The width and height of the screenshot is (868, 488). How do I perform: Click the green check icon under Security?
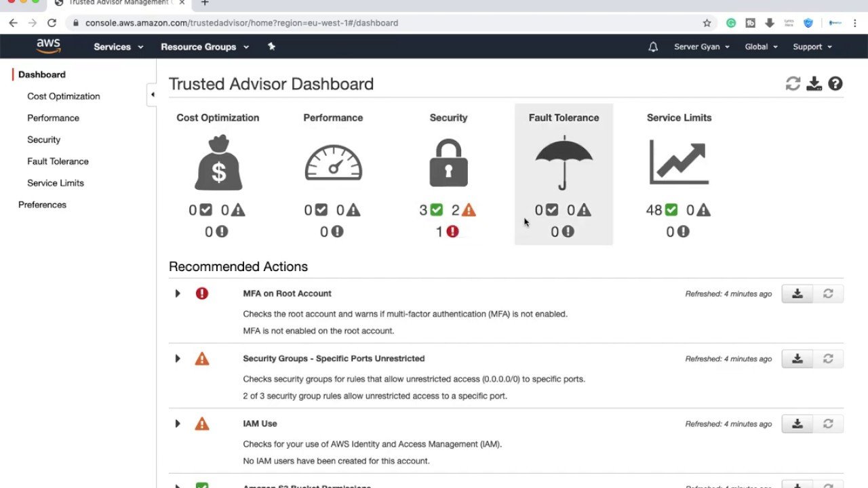436,210
